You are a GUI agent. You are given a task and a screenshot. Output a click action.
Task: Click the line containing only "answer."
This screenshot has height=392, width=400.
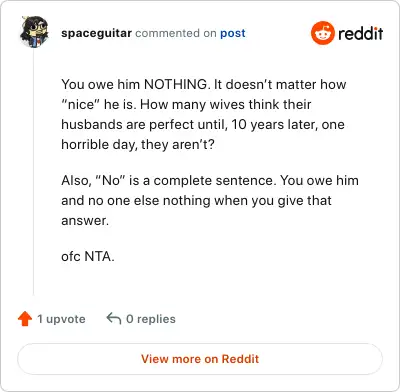(x=85, y=221)
